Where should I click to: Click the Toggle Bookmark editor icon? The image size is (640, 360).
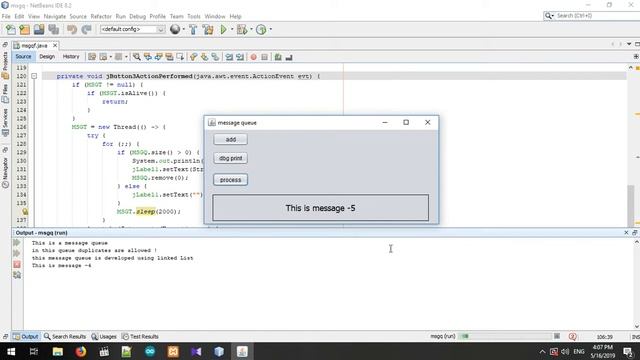pos(215,57)
